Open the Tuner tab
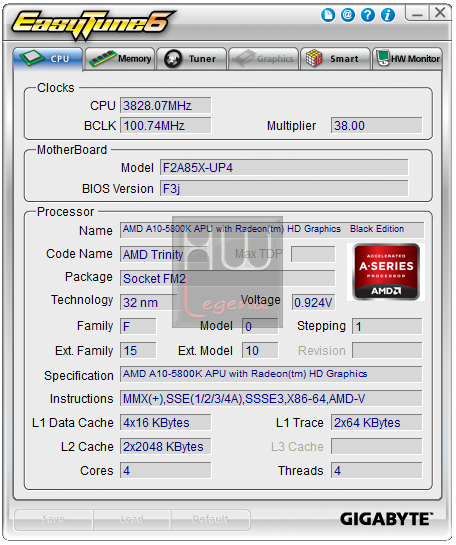456x545 pixels. pyautogui.click(x=192, y=59)
